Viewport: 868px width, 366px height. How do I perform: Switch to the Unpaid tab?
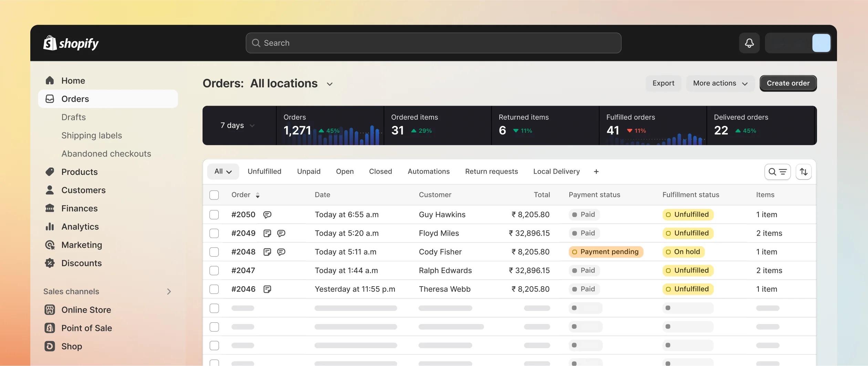click(x=309, y=171)
